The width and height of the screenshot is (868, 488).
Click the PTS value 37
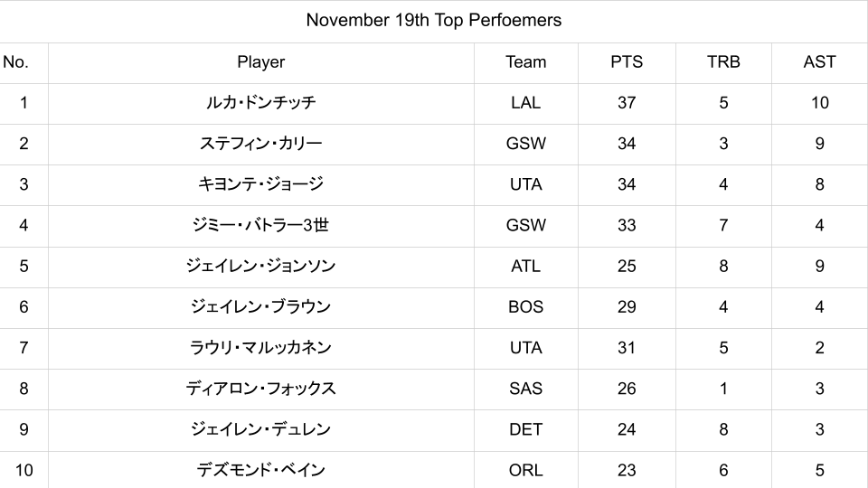(627, 103)
